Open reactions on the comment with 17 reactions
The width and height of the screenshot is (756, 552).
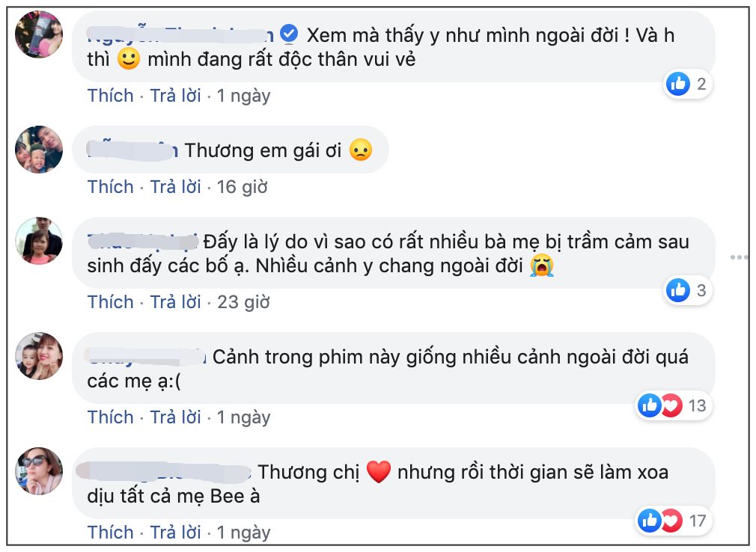pyautogui.click(x=671, y=521)
